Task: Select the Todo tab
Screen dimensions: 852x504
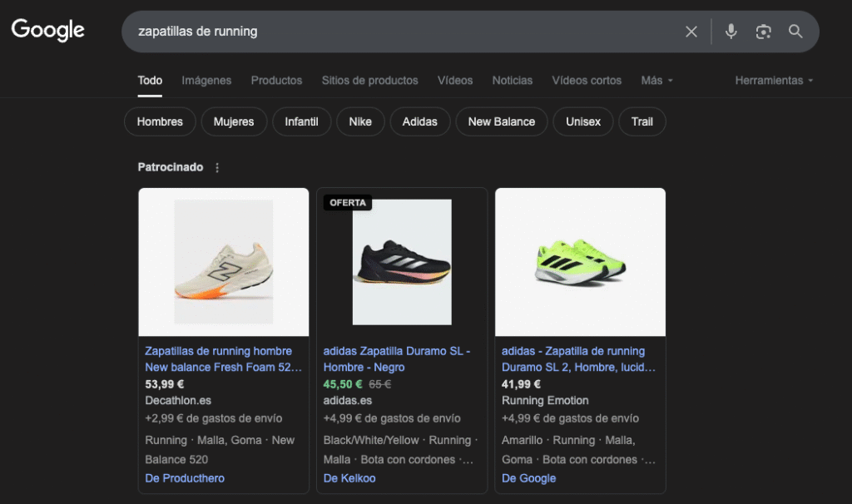Action: point(150,81)
